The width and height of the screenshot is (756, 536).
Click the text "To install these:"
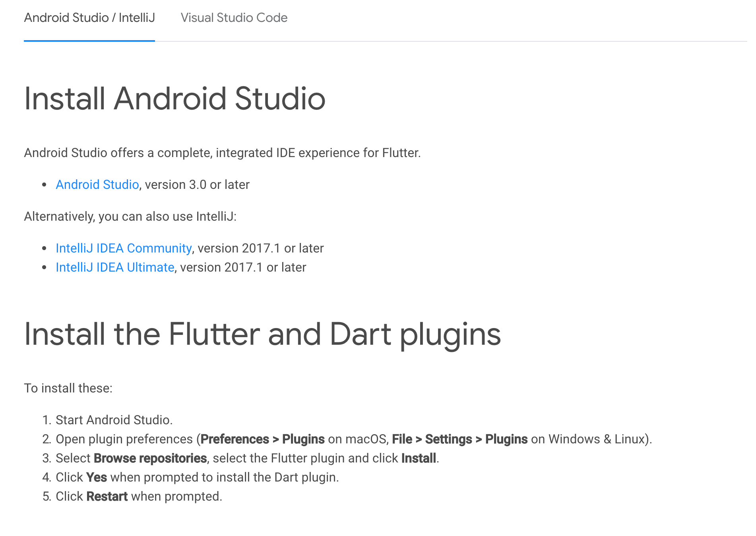point(68,388)
